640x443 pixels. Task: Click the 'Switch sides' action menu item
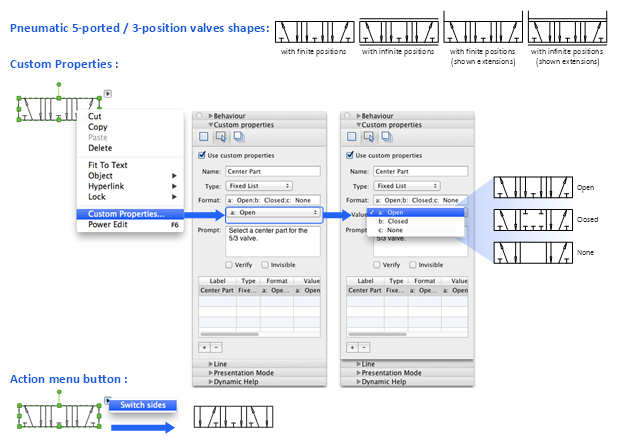143,405
